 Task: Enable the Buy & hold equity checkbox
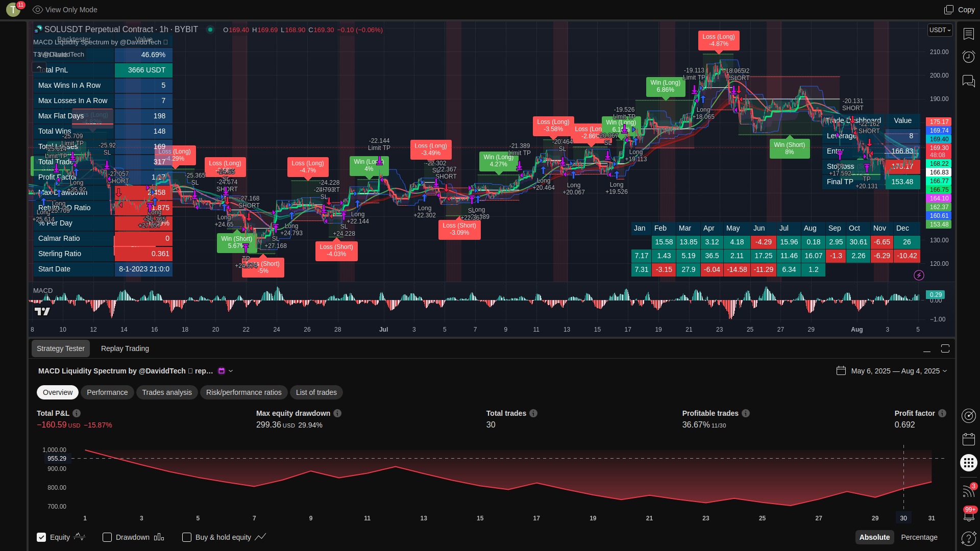(187, 537)
